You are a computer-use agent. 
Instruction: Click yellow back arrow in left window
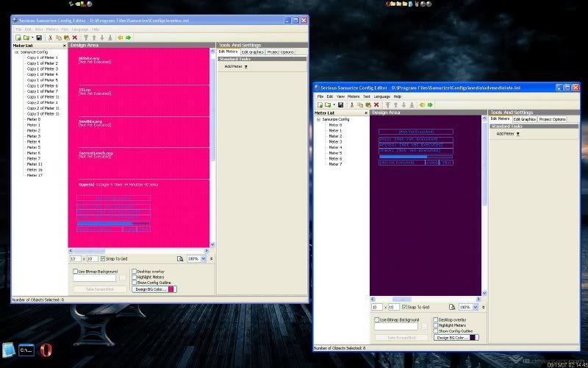pyautogui.click(x=120, y=38)
